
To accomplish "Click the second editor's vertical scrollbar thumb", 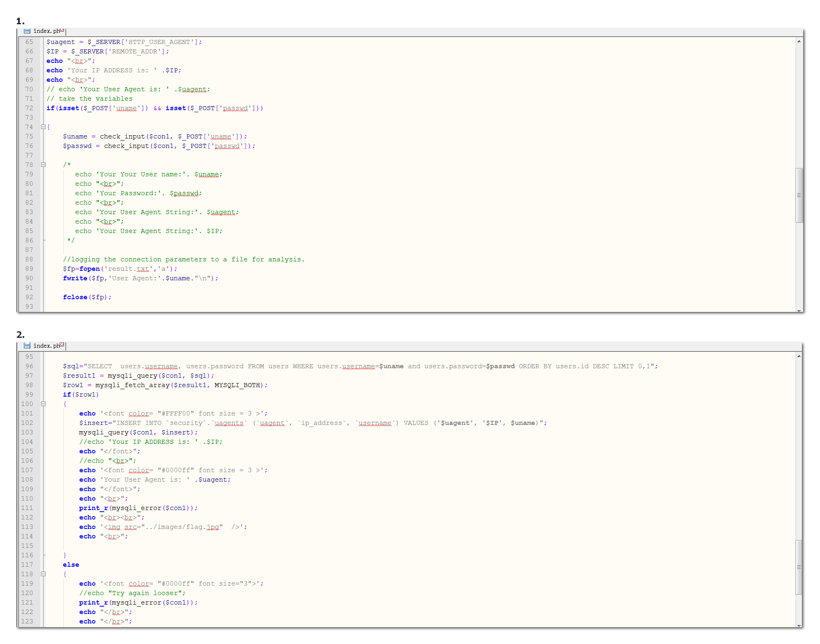I will coord(799,567).
